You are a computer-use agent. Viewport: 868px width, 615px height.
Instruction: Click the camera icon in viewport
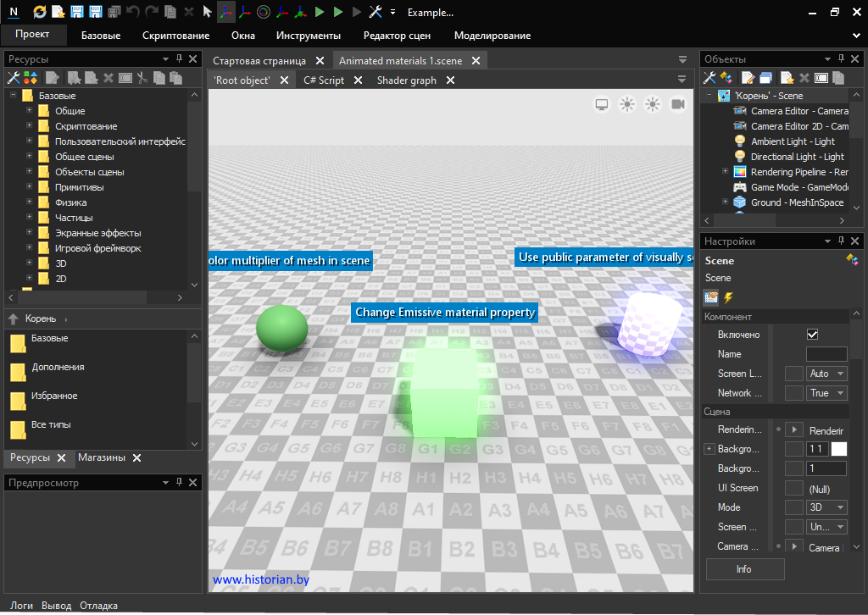click(678, 103)
